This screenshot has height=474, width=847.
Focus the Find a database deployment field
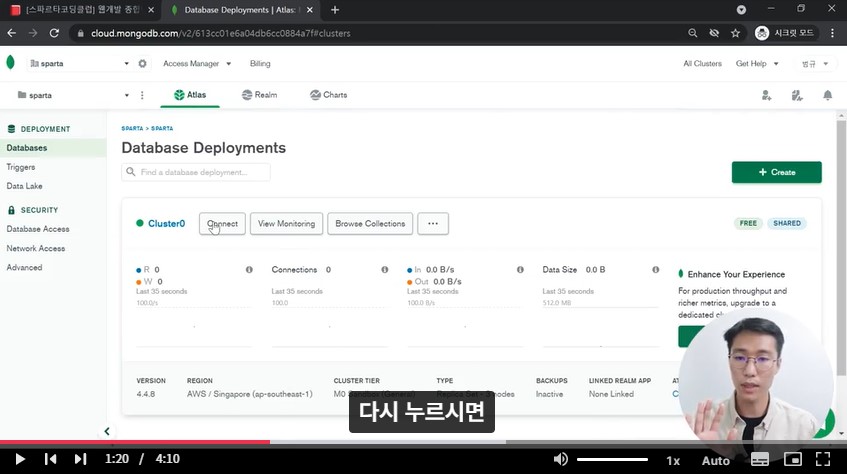click(x=196, y=172)
